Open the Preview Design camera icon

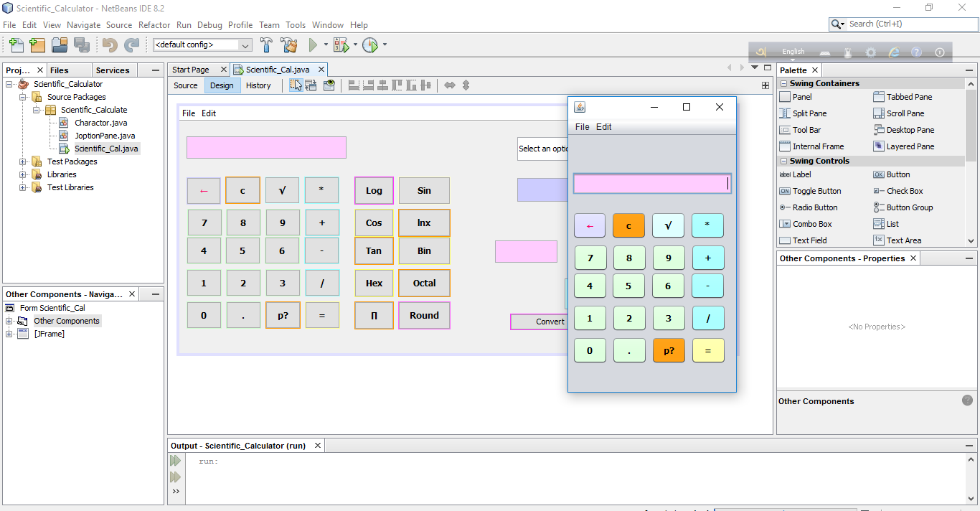[x=329, y=85]
